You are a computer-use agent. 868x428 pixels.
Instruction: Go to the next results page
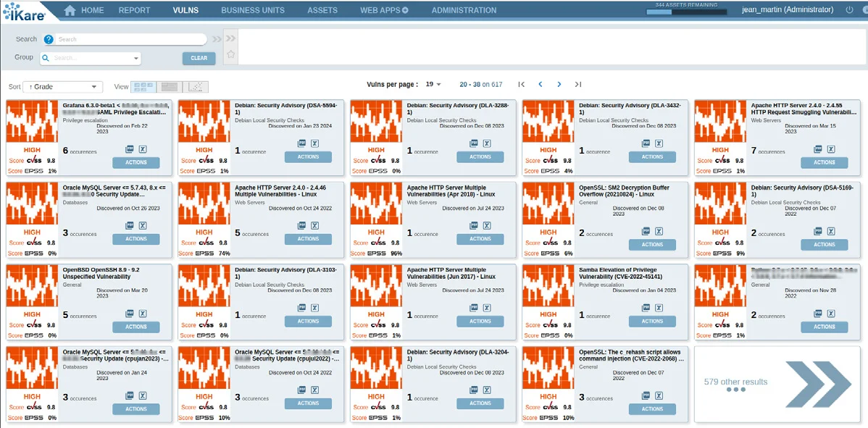559,85
